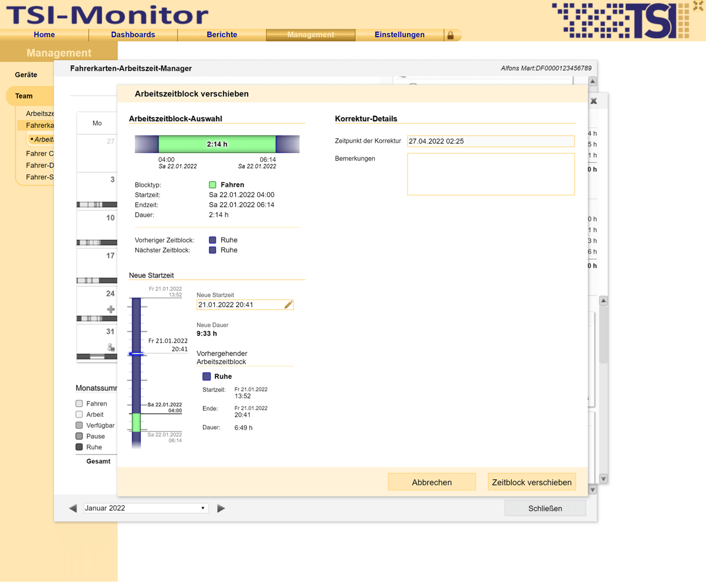Click the lock icon in navigation bar

(451, 35)
